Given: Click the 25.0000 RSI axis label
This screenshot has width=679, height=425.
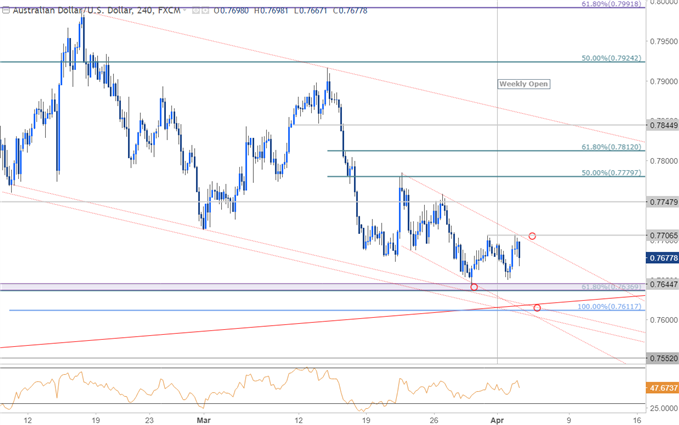Looking at the screenshot, I should click(663, 408).
